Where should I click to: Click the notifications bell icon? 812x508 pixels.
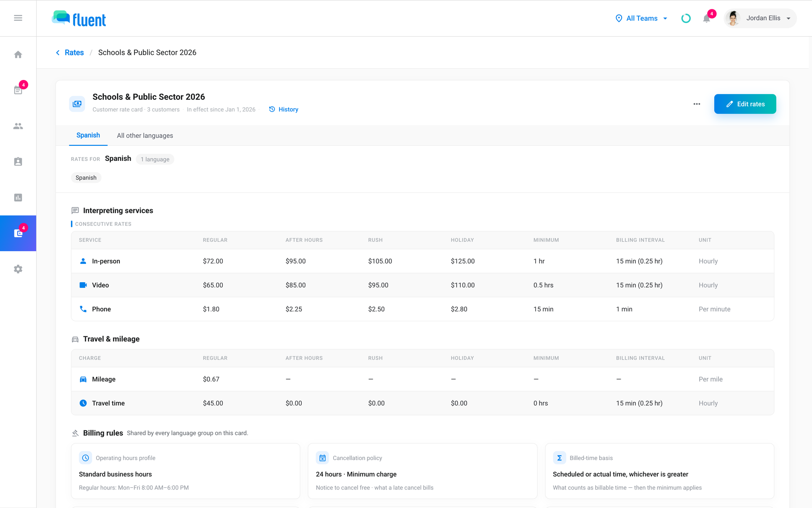point(706,18)
